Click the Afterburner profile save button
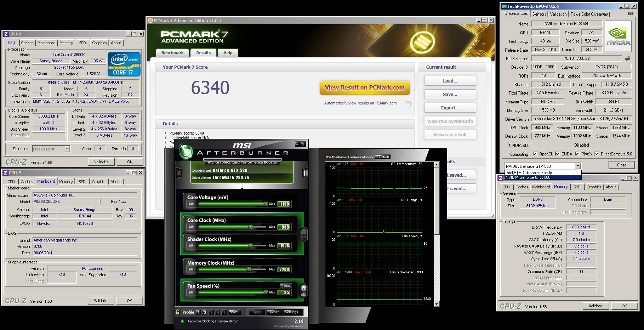644x330 pixels. [x=234, y=312]
